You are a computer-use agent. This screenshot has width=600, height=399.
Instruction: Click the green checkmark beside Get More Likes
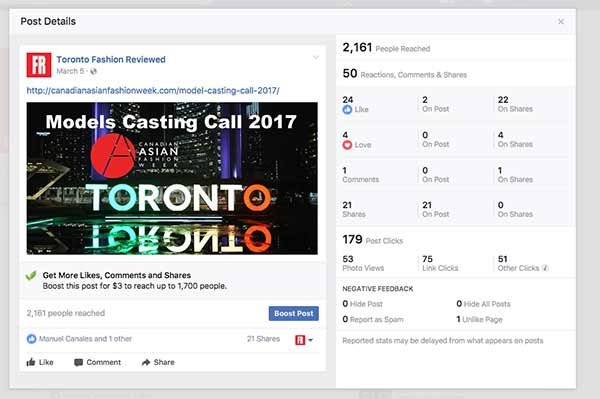[x=31, y=275]
